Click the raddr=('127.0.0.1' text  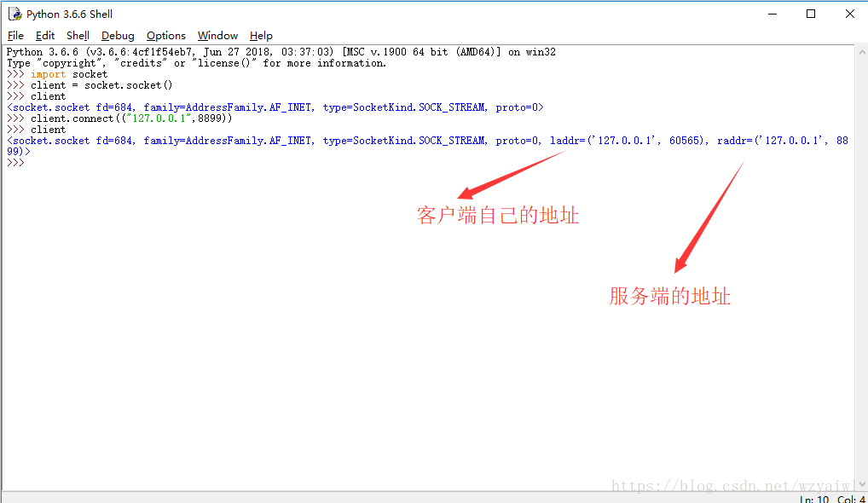pyautogui.click(x=773, y=141)
